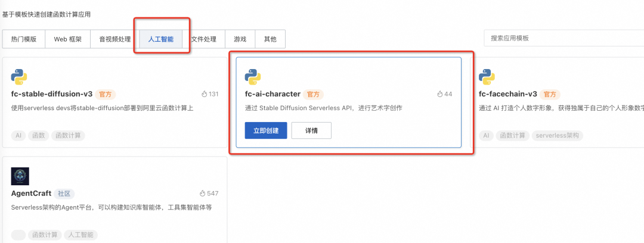The width and height of the screenshot is (644, 243).
Task: Click description Serverless架构的Agent平台
Action: [x=112, y=207]
